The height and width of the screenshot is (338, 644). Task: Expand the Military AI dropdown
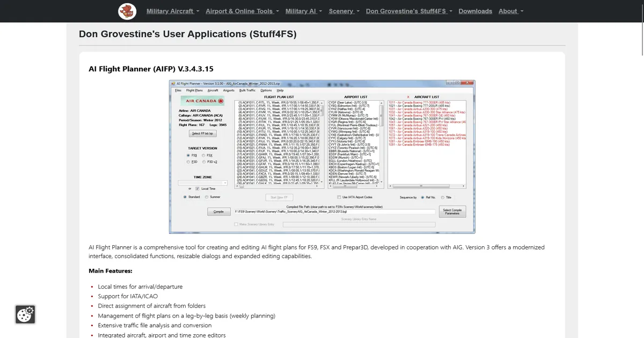304,11
